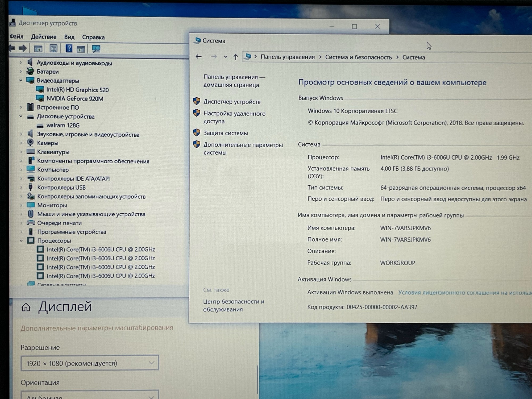The height and width of the screenshot is (399, 532).
Task: Select the NVIDIA GeForce 920M adapter
Action: (75, 99)
